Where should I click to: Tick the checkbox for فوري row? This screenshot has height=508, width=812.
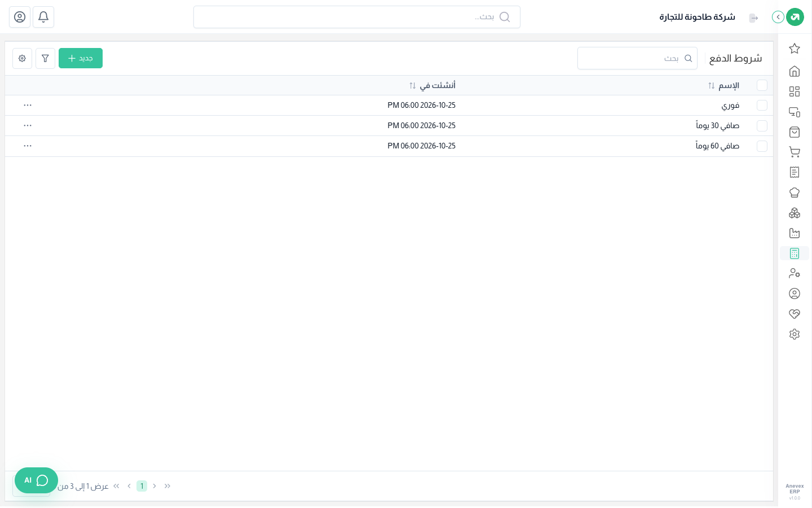[x=762, y=106]
